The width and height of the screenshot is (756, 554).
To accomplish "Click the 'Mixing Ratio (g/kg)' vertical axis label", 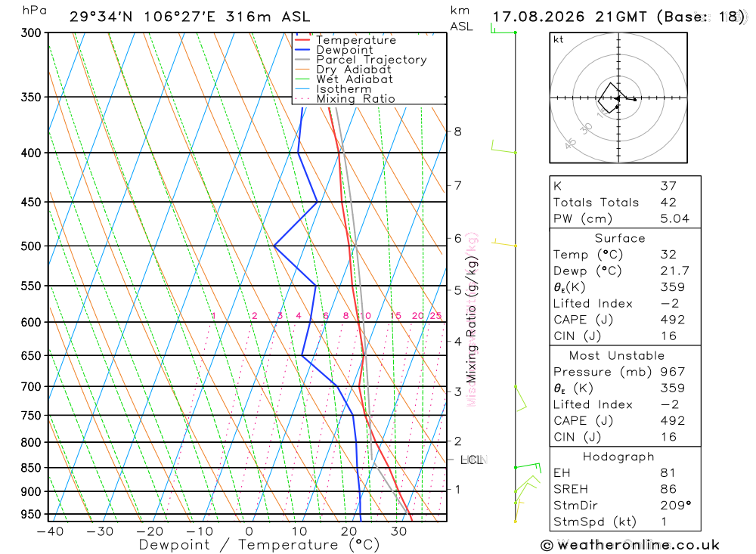I will (x=471, y=318).
